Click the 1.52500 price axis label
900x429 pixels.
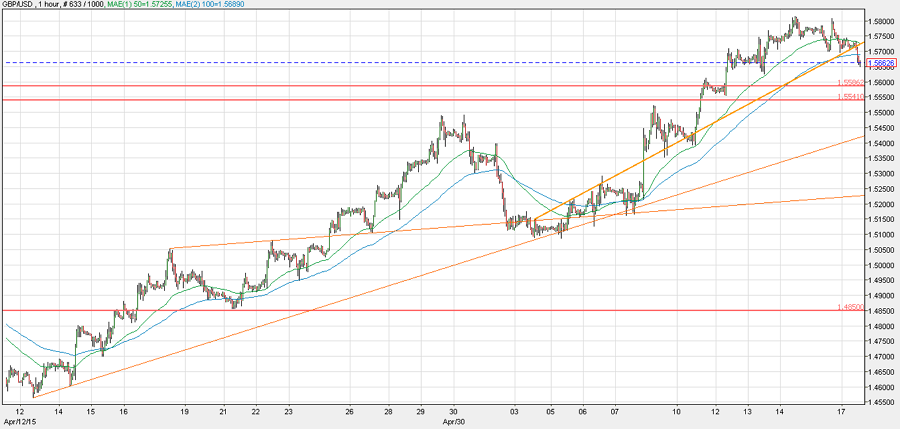(882, 189)
